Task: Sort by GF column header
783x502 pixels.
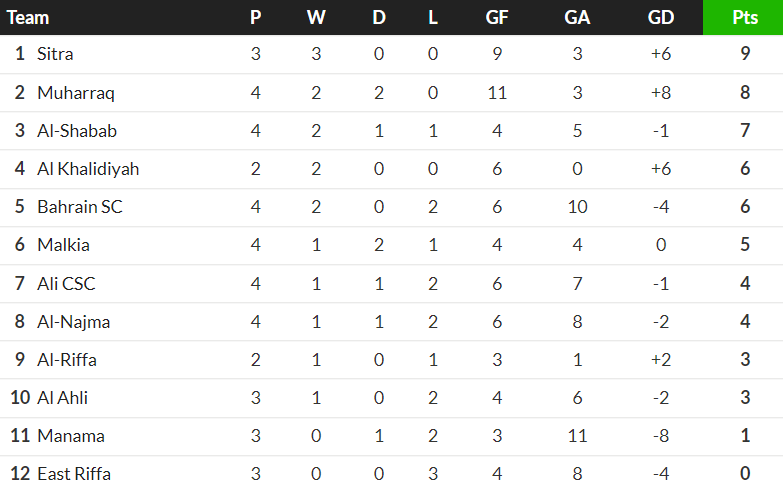Action: 496,17
